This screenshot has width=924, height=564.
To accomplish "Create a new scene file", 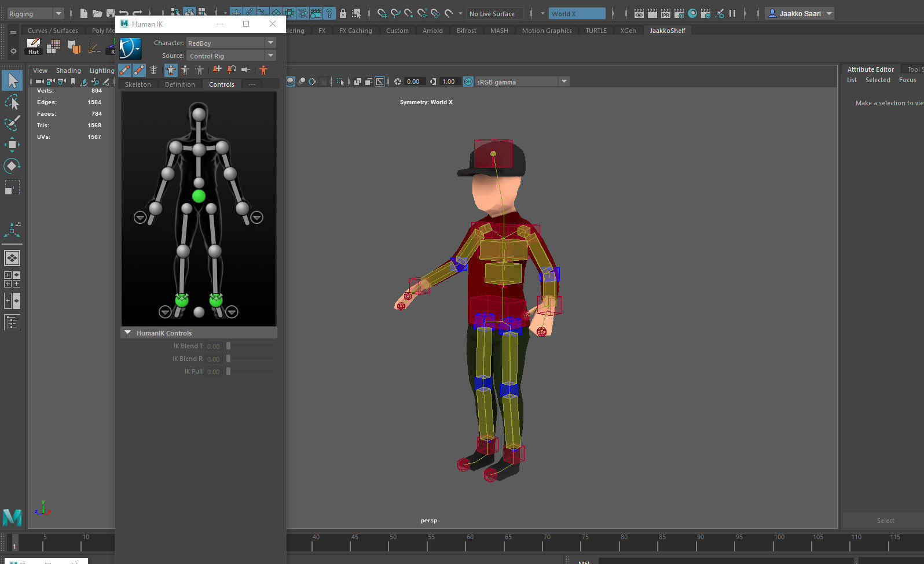I will click(84, 13).
